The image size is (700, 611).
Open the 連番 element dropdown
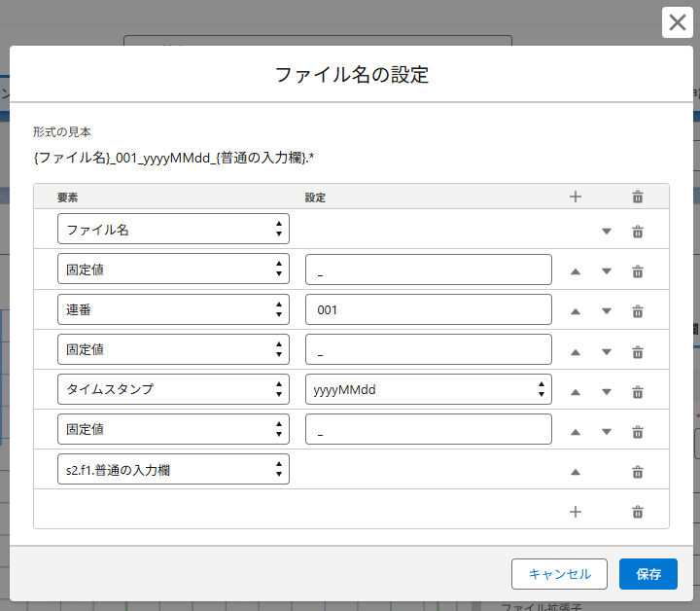click(173, 310)
